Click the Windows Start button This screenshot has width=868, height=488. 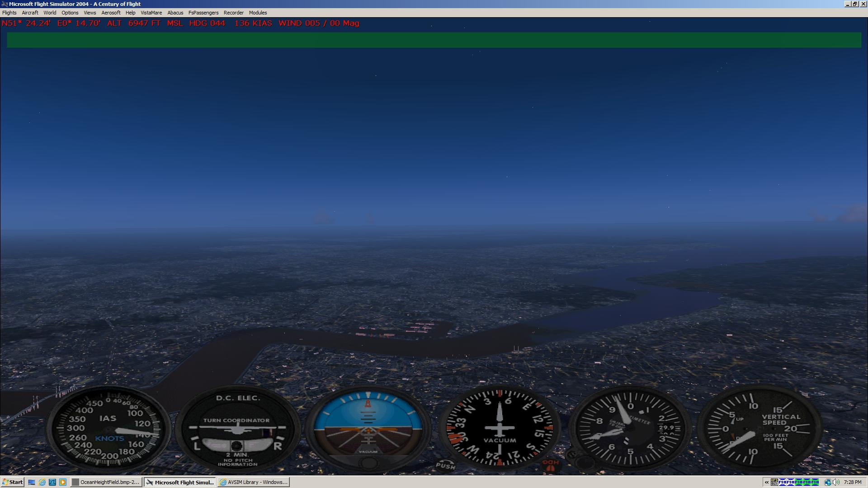[x=12, y=482]
